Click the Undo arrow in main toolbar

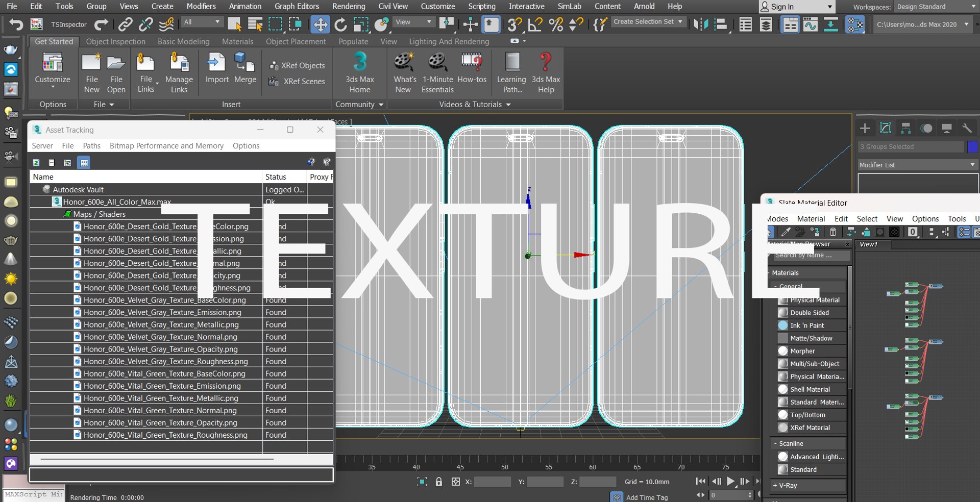click(x=16, y=24)
